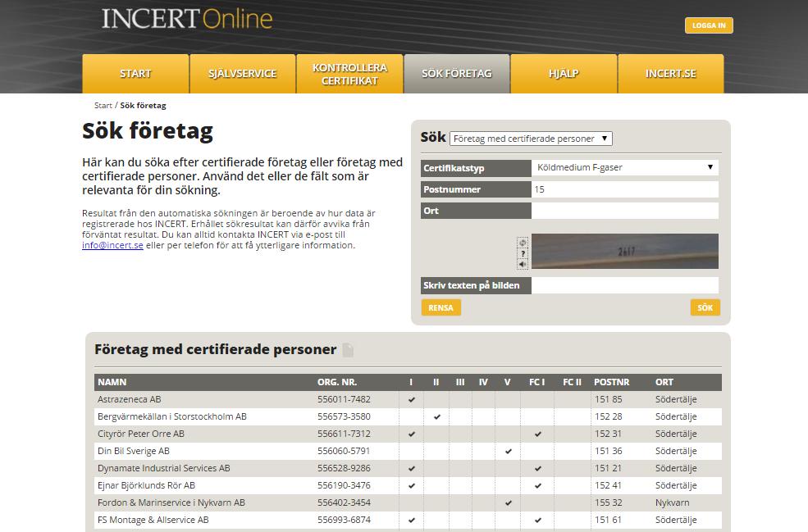Click postal code 151 36
The height and width of the screenshot is (532, 808).
(609, 451)
